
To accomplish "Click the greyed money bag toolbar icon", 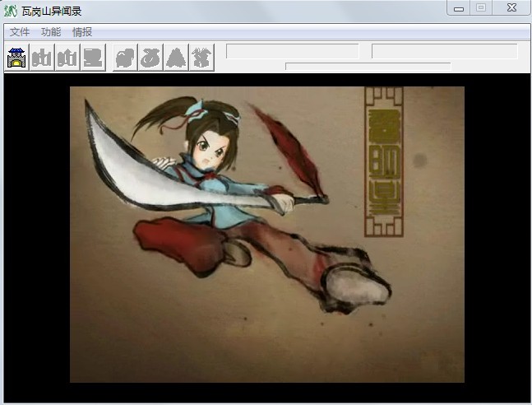I will coord(150,58).
